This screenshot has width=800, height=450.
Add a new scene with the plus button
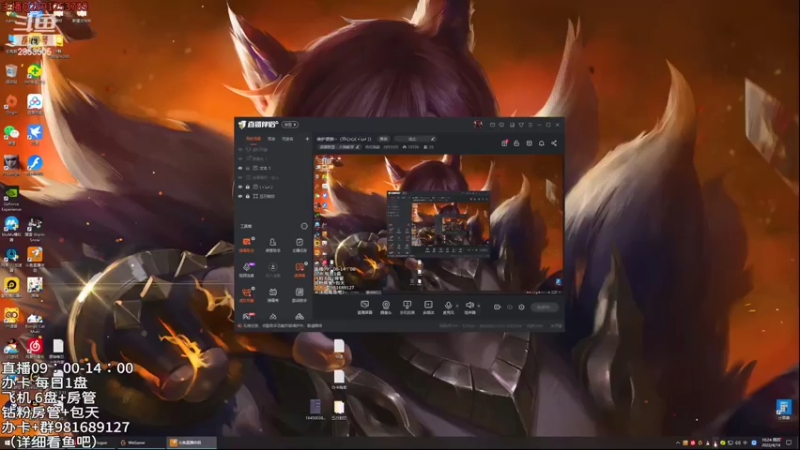pos(307,139)
